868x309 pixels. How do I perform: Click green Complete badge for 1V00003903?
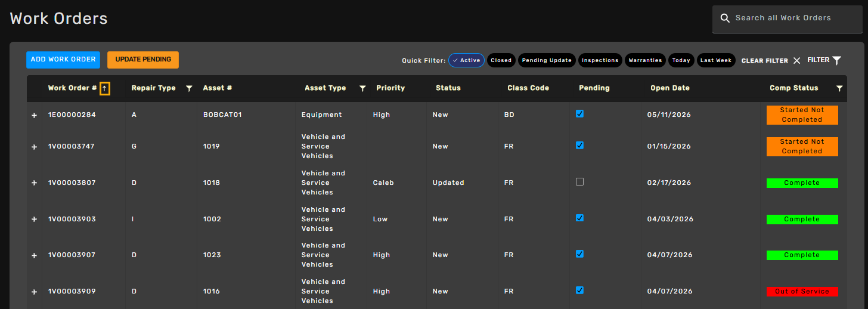coord(802,220)
